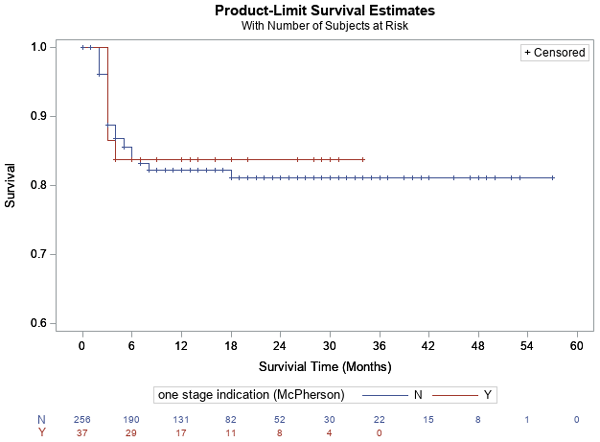
Task: Click the 0.7 tick on the survival axis
Action: (x=39, y=254)
